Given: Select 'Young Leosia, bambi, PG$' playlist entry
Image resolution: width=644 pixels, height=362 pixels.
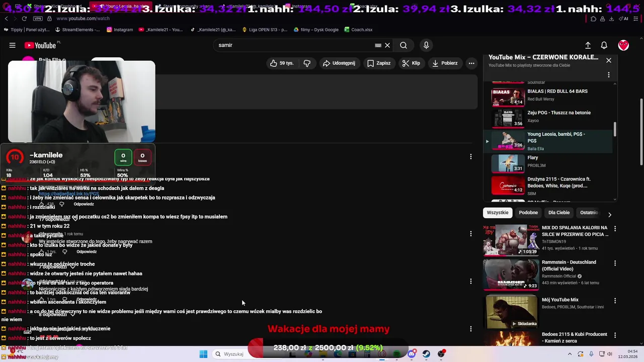Looking at the screenshot, I should [548, 141].
